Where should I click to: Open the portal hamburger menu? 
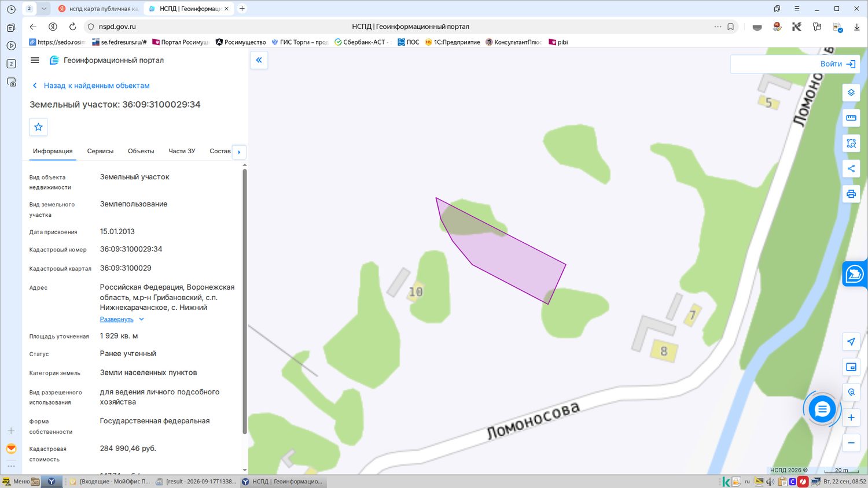point(35,60)
